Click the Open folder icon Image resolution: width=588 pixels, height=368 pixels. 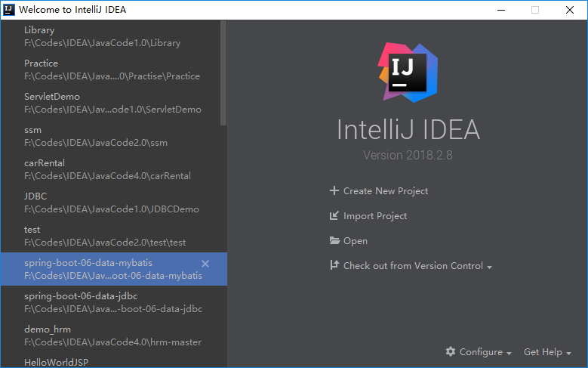[x=334, y=240]
